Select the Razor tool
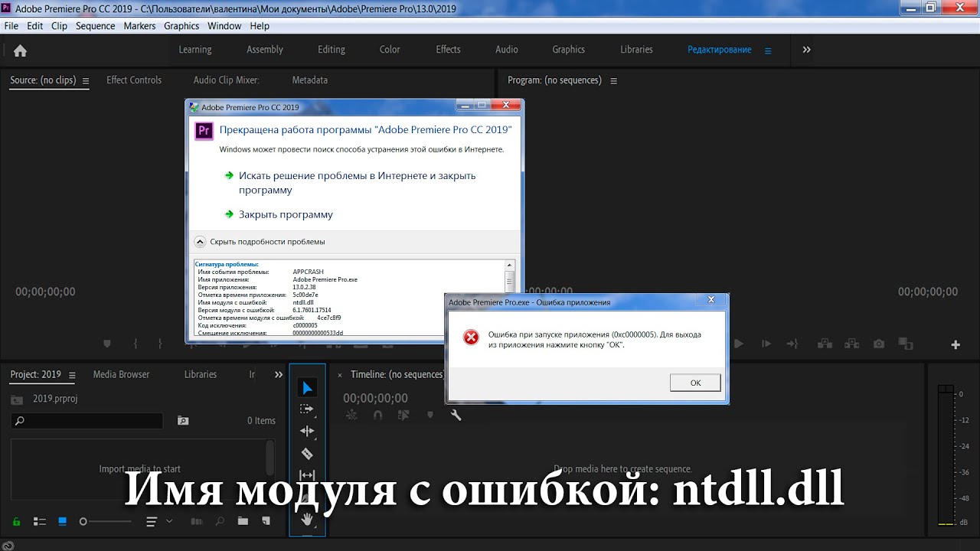980x551 pixels. pyautogui.click(x=307, y=453)
